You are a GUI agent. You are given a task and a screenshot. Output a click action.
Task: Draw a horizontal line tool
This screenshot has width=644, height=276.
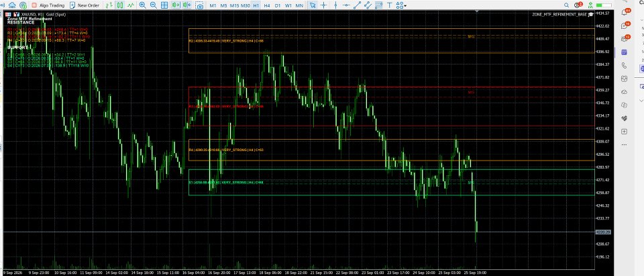[347, 5]
